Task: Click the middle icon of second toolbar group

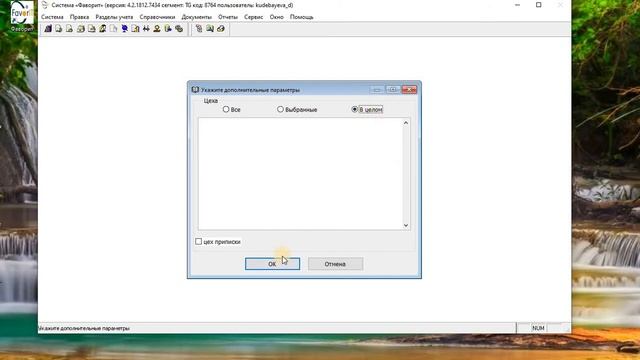Action: coord(210,29)
